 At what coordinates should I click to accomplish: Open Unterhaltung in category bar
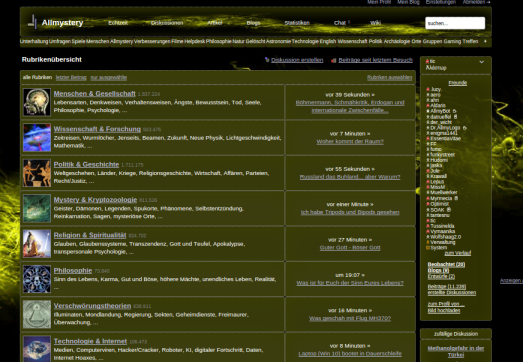click(x=34, y=41)
